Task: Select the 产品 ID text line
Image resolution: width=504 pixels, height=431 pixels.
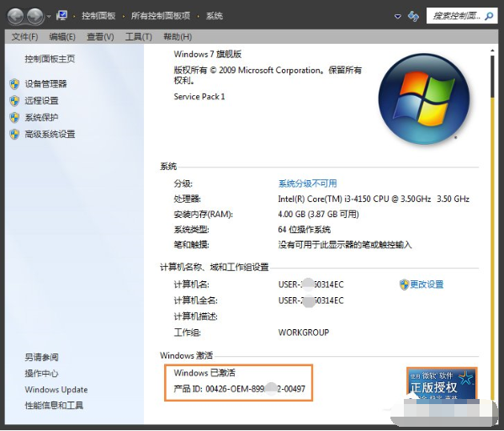Action: click(240, 389)
